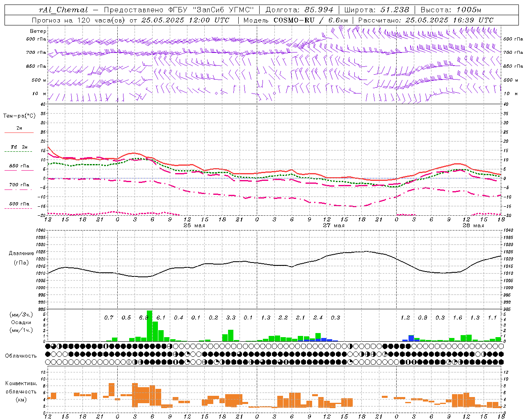
Task: Click the 6.1 precipitation total value
Action: [x=161, y=318]
